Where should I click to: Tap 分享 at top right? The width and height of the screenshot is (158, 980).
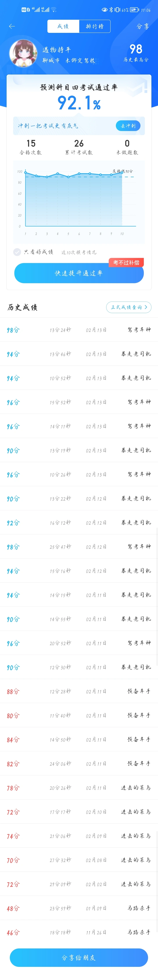click(x=143, y=27)
